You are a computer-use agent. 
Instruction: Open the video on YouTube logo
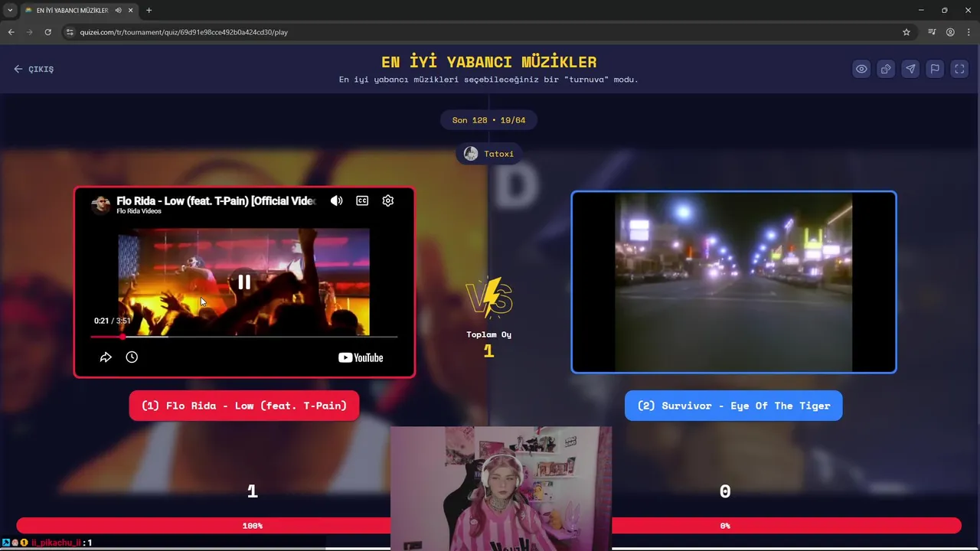(x=361, y=357)
